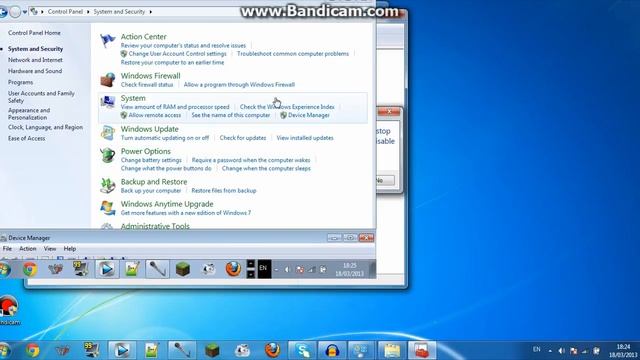
Task: Click the Action Center flag icon
Action: (107, 41)
